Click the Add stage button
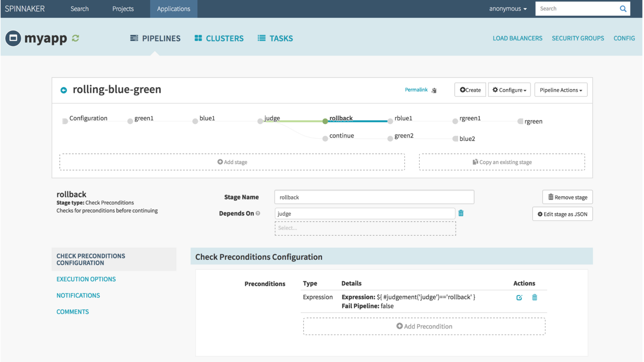This screenshot has width=644, height=362. (232, 162)
